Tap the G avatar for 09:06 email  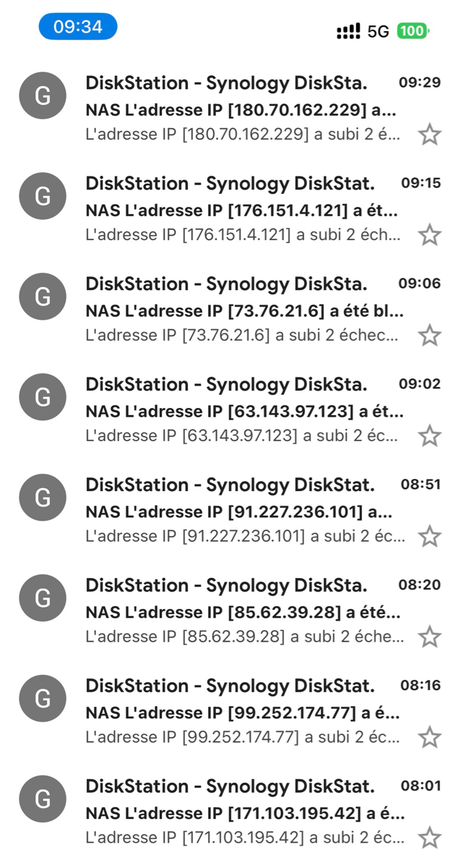43,297
